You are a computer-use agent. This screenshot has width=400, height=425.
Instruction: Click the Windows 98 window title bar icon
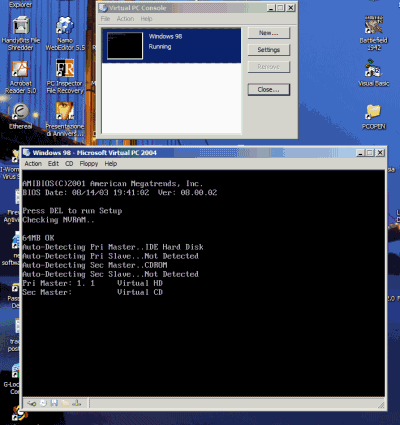click(x=26, y=153)
